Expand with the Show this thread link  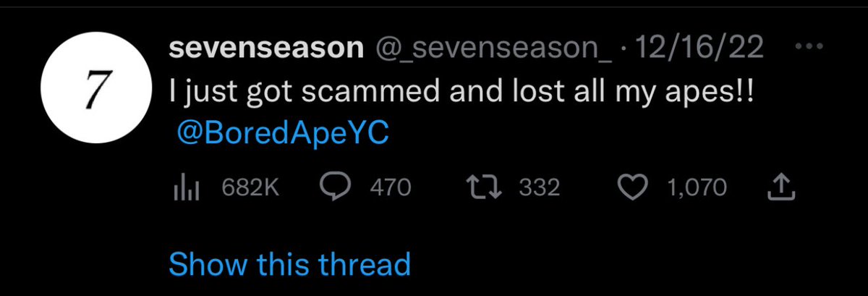(x=289, y=263)
